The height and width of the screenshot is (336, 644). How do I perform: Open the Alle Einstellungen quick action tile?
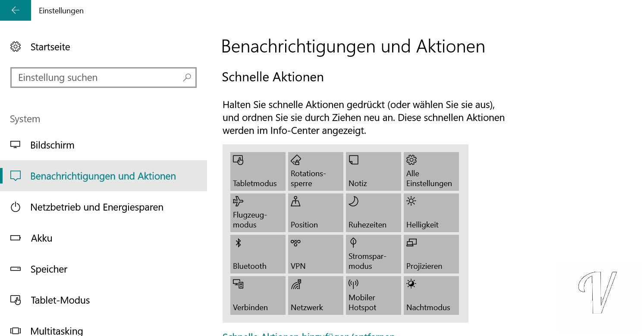(x=431, y=171)
